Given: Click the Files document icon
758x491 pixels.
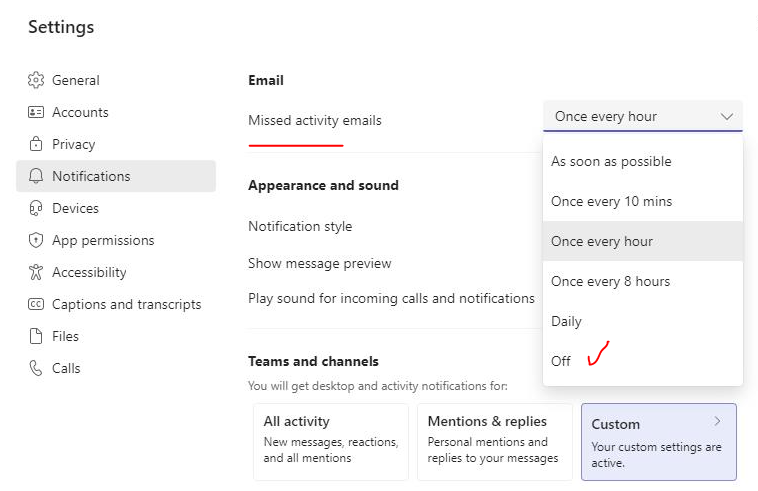Looking at the screenshot, I should point(36,336).
